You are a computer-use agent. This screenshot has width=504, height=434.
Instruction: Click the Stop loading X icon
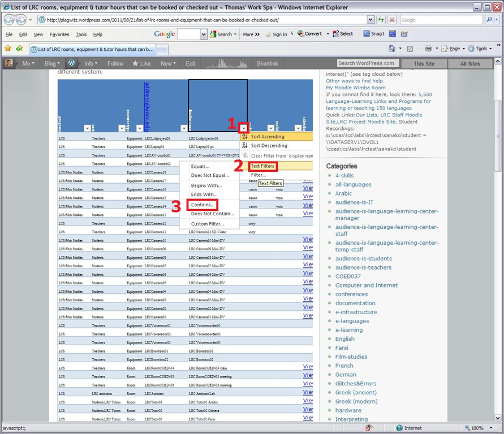click(392, 19)
